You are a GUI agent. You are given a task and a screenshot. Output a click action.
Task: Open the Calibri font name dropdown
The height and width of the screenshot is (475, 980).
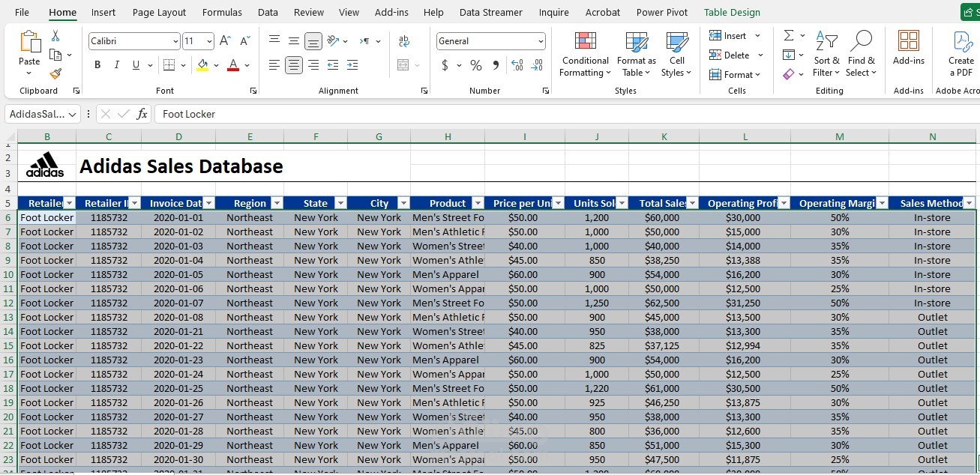click(x=175, y=41)
